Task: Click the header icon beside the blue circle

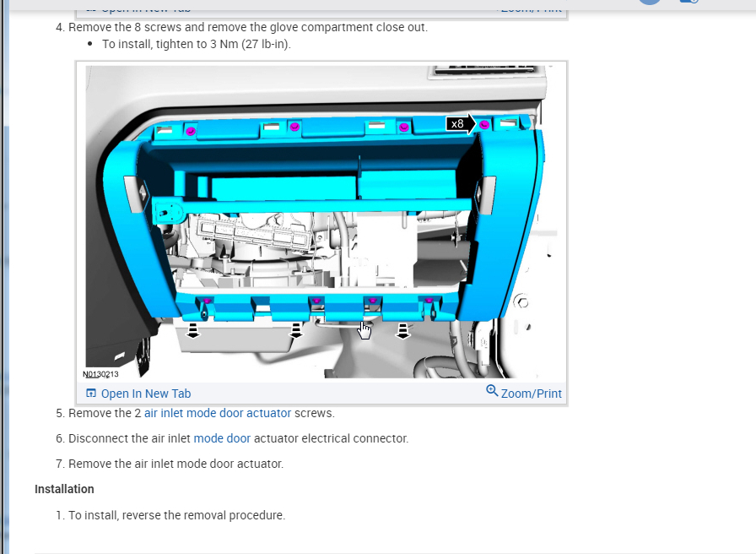Action: pos(689,2)
